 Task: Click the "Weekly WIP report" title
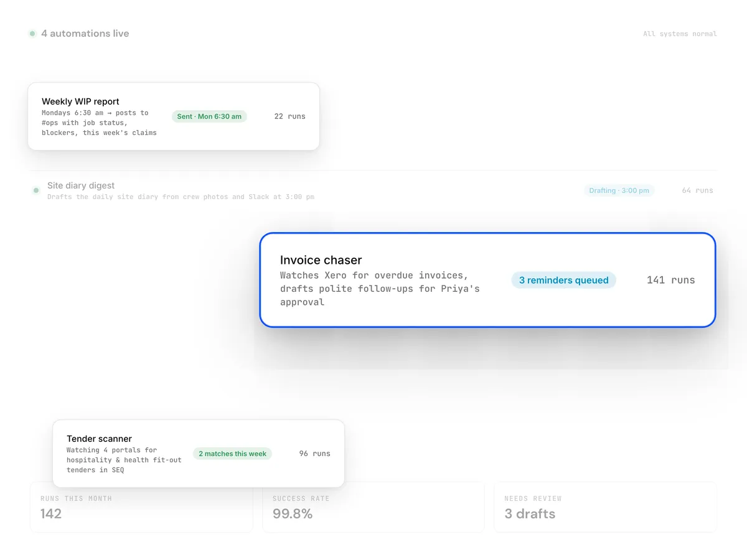pos(80,101)
